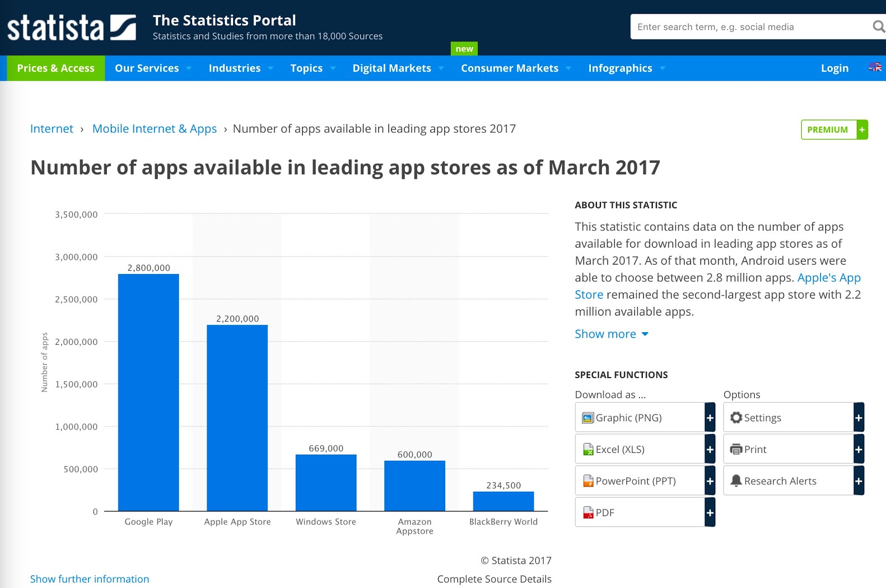
Task: Click the Print printer icon
Action: 736,450
